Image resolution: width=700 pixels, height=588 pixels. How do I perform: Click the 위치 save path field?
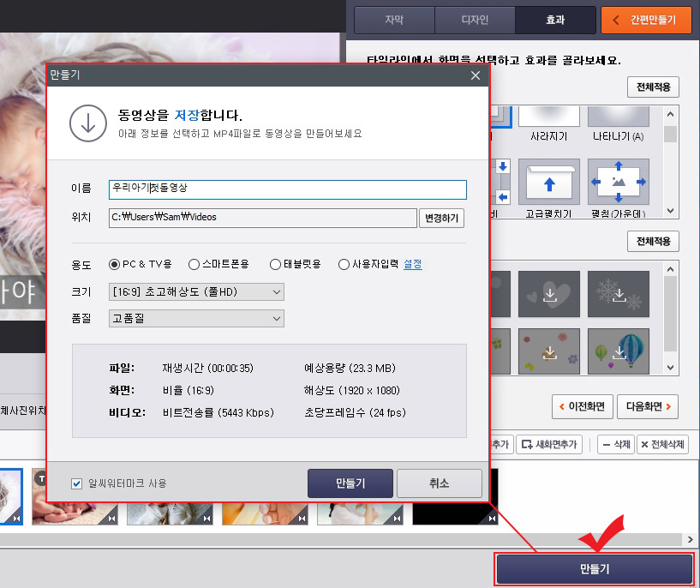pyautogui.click(x=263, y=218)
